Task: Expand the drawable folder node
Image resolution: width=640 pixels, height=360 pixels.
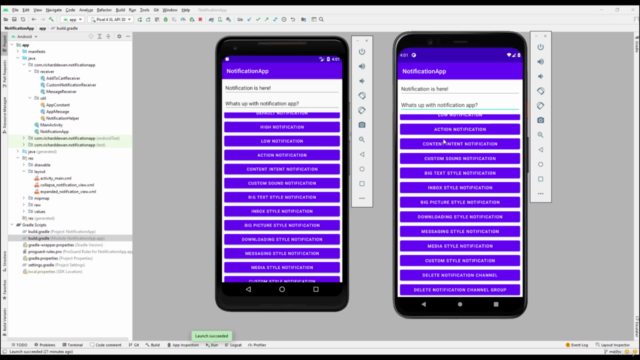Action: pos(24,165)
